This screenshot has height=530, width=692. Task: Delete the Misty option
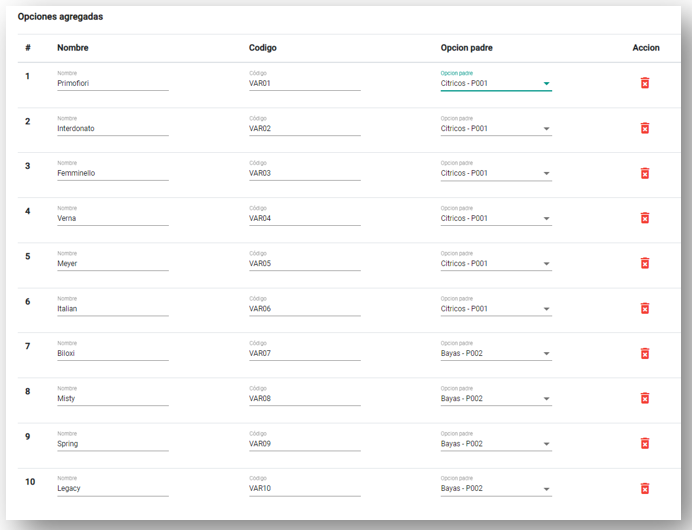point(645,398)
